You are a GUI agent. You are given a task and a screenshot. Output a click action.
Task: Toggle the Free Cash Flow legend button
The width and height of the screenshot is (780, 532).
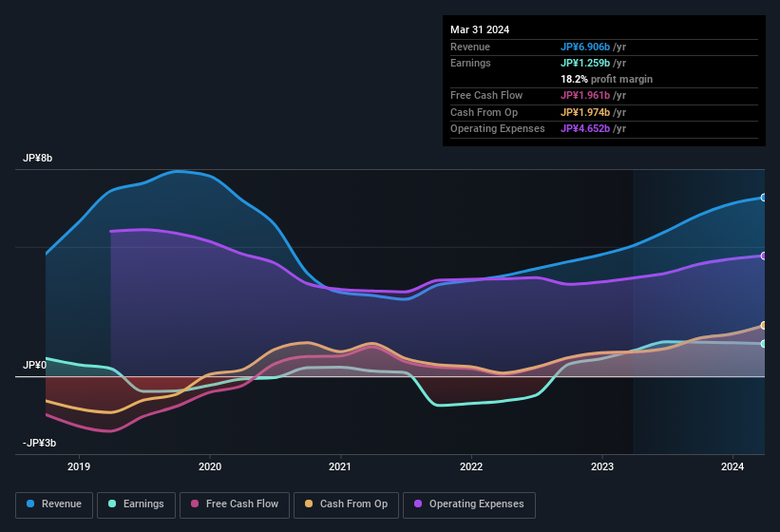235,504
